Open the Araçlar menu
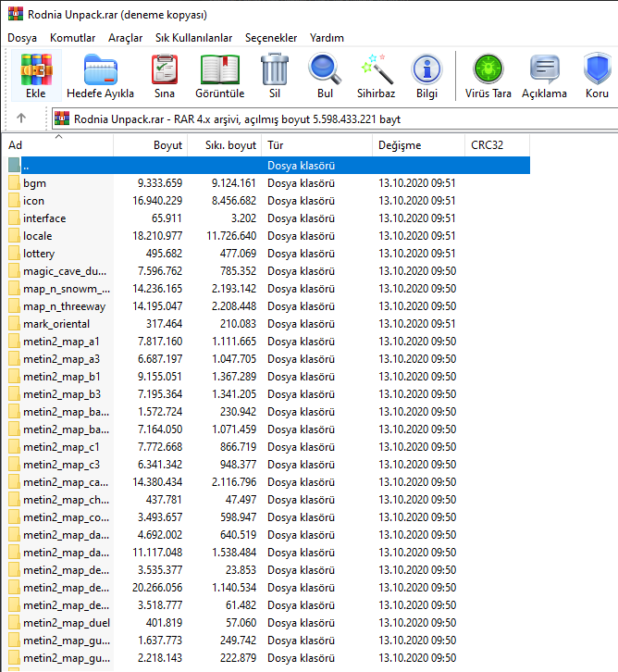Image resolution: width=618 pixels, height=672 pixels. click(125, 38)
